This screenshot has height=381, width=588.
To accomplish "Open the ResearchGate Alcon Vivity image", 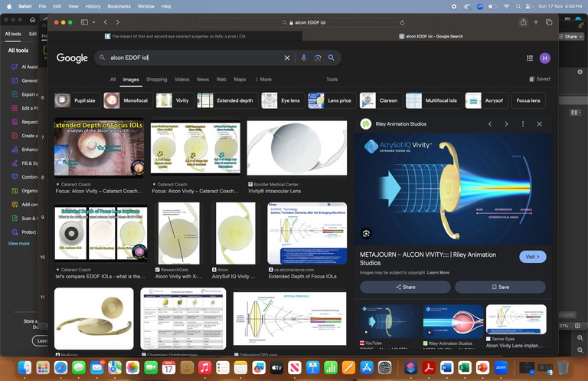I will [179, 234].
